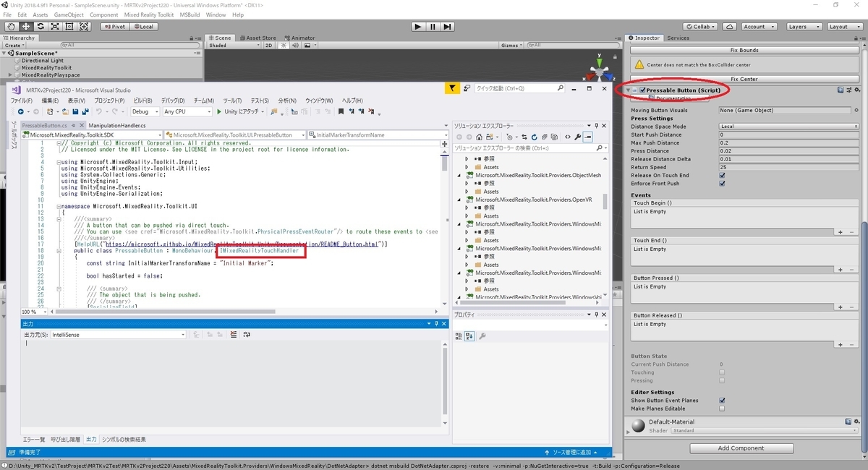Open Any CPU platform dropdown
The height and width of the screenshot is (470, 868).
coord(187,111)
